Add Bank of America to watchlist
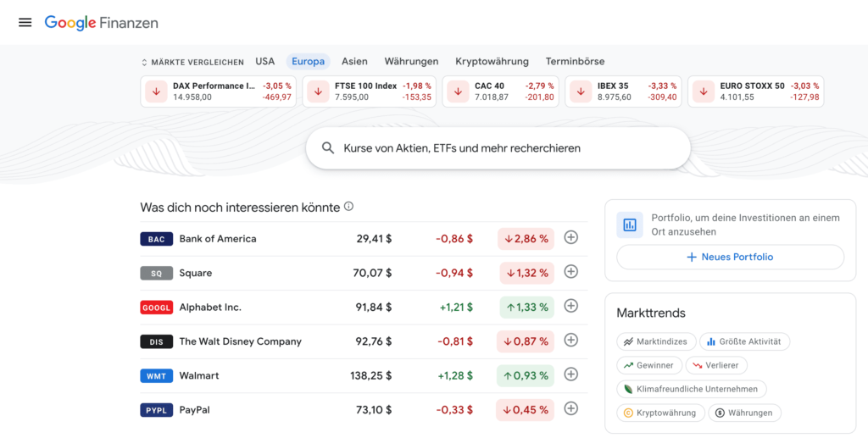The height and width of the screenshot is (438, 868). pyautogui.click(x=570, y=237)
